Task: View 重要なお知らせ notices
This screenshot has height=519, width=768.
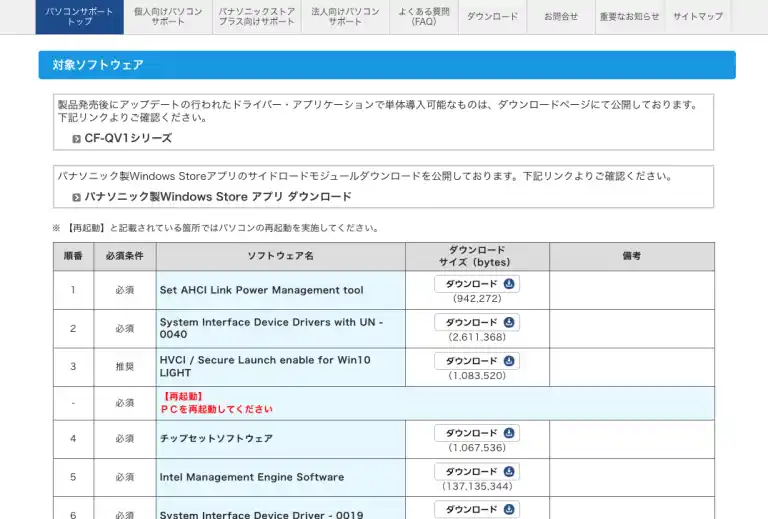Action: (629, 16)
